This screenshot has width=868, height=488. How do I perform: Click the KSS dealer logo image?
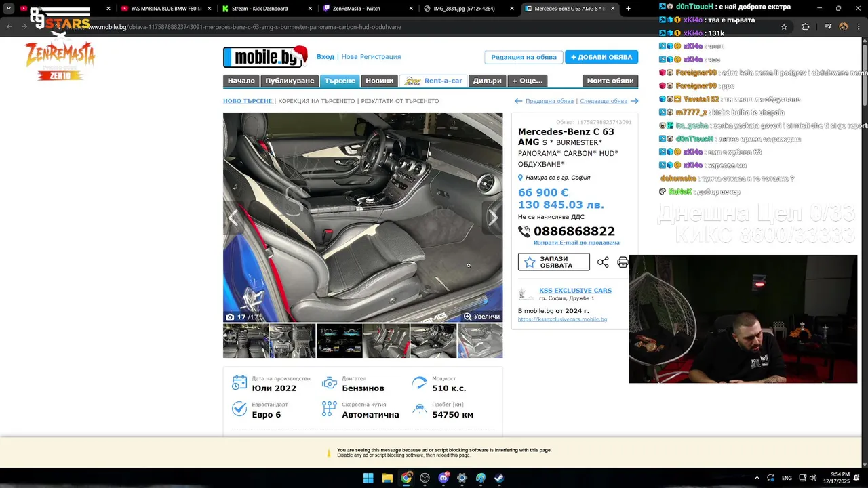click(526, 294)
